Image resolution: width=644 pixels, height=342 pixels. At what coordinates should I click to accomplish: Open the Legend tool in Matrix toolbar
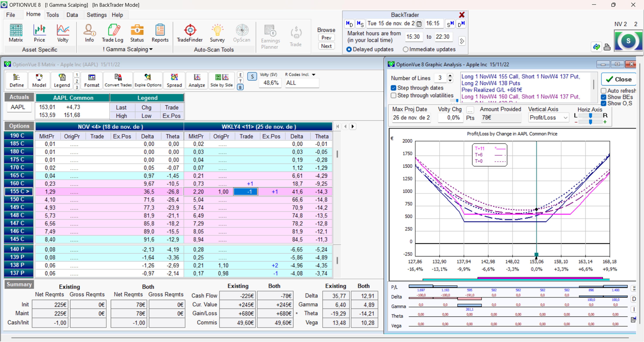[62, 80]
